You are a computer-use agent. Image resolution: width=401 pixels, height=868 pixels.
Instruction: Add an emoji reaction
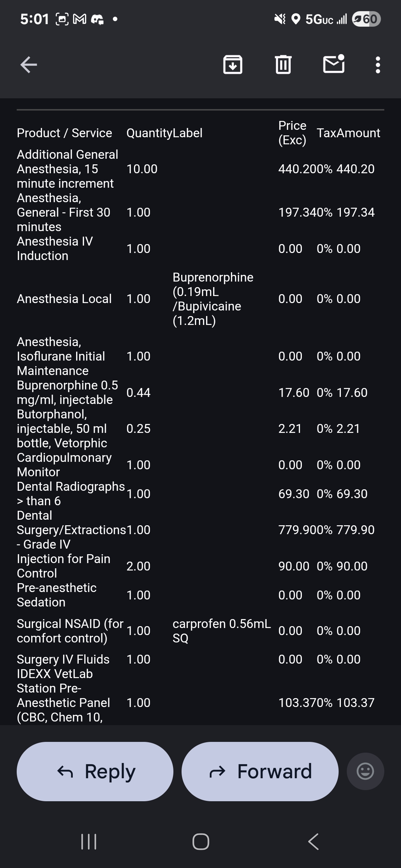pyautogui.click(x=365, y=771)
